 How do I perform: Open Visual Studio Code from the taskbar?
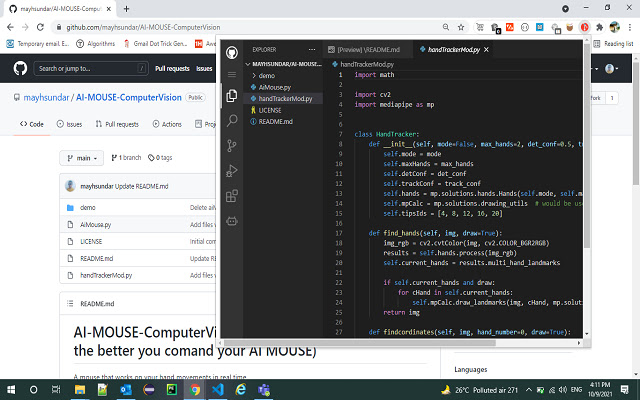click(217, 389)
